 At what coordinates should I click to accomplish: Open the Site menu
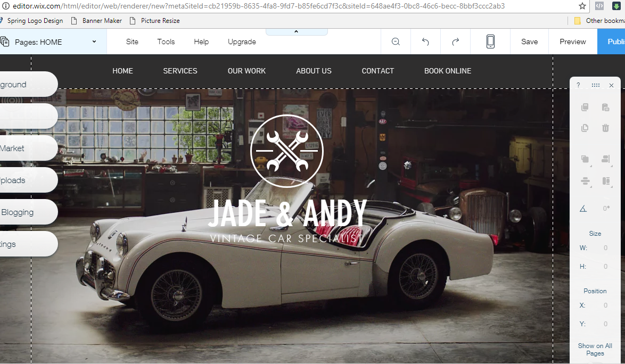click(132, 42)
